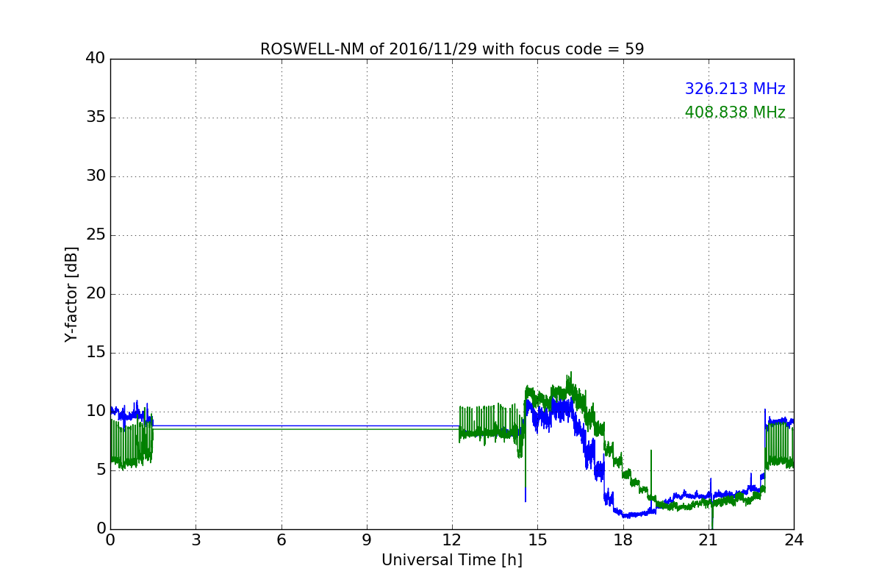Viewport: 882px width, 588px height.
Task: Click the y-axis tick label '25'
Action: [x=96, y=235]
